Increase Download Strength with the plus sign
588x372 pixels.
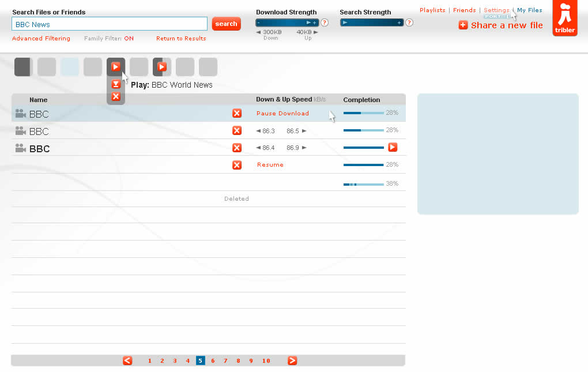[x=315, y=23]
